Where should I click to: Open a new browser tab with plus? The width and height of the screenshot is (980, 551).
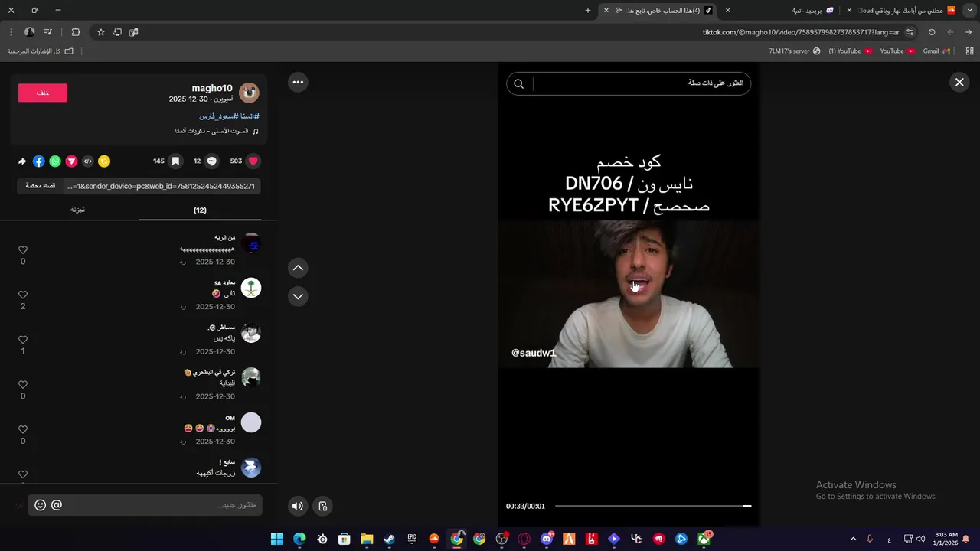point(588,10)
